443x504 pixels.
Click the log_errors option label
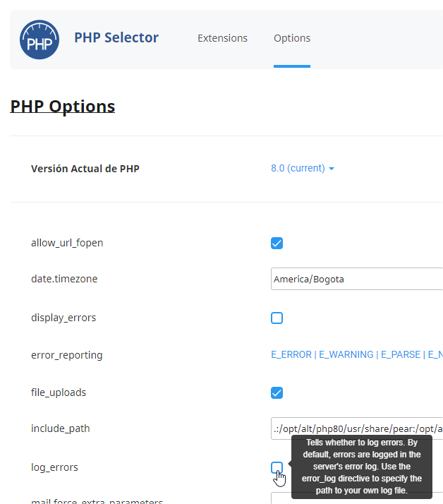point(54,467)
